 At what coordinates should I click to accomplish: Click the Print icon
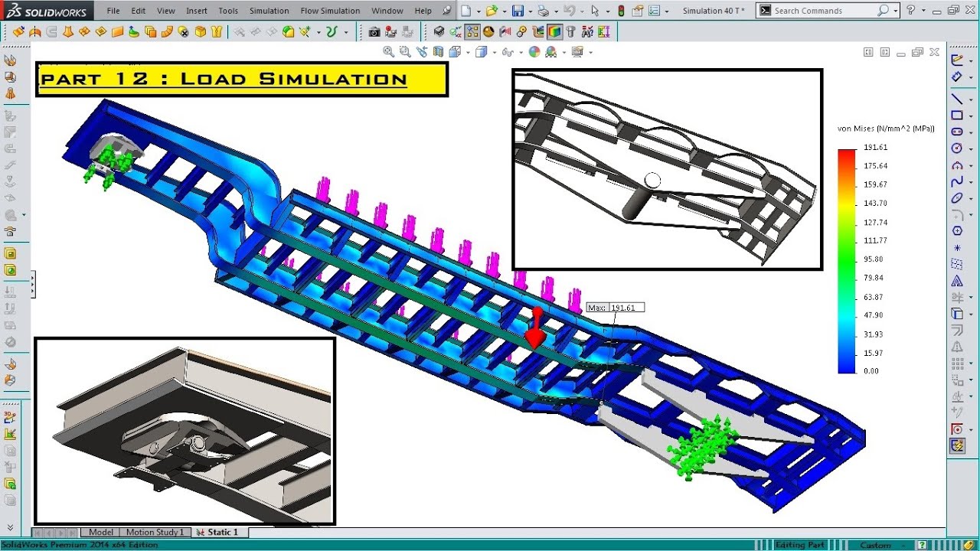(x=544, y=11)
